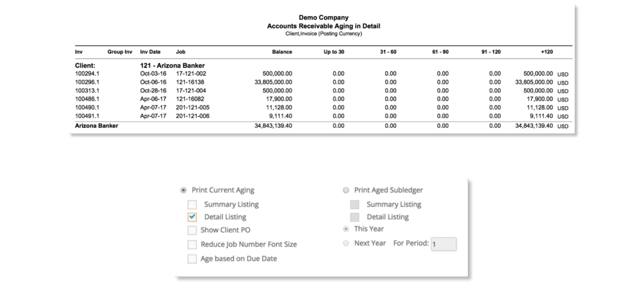Click the Job column header
This screenshot has height=284, width=644.
pyautogui.click(x=181, y=52)
